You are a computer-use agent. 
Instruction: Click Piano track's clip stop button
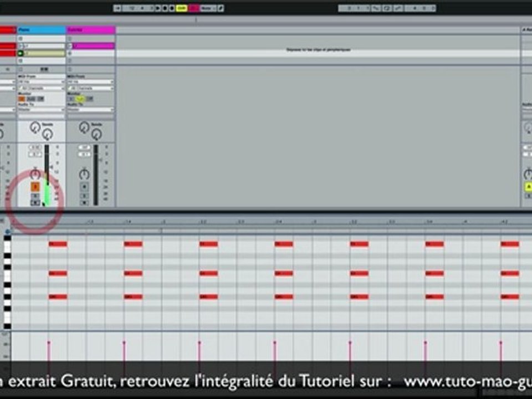[x=21, y=69]
